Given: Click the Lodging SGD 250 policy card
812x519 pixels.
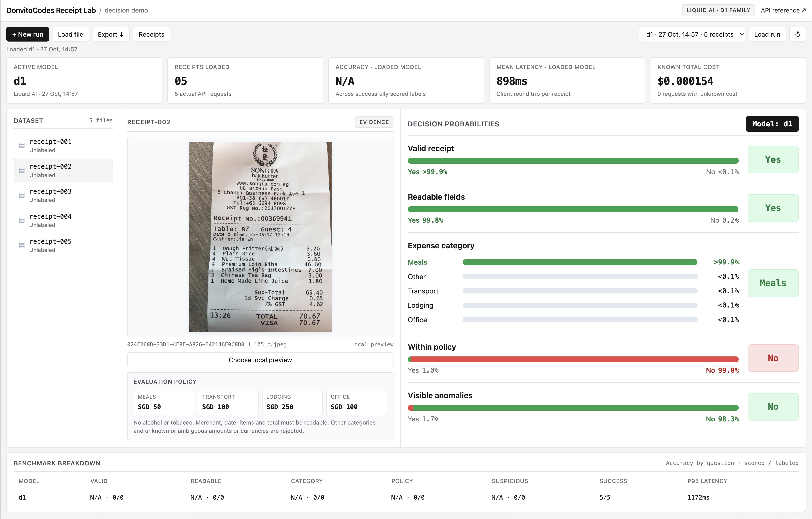Looking at the screenshot, I should 292,402.
